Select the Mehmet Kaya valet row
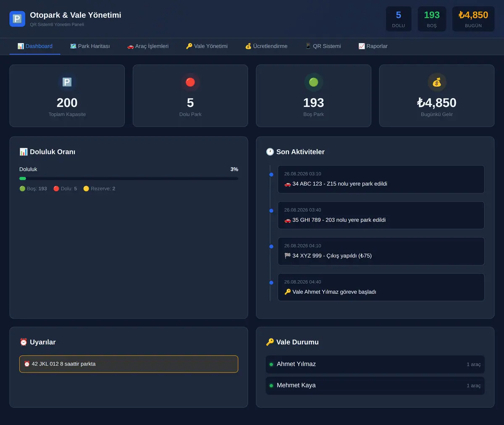 tap(375, 386)
